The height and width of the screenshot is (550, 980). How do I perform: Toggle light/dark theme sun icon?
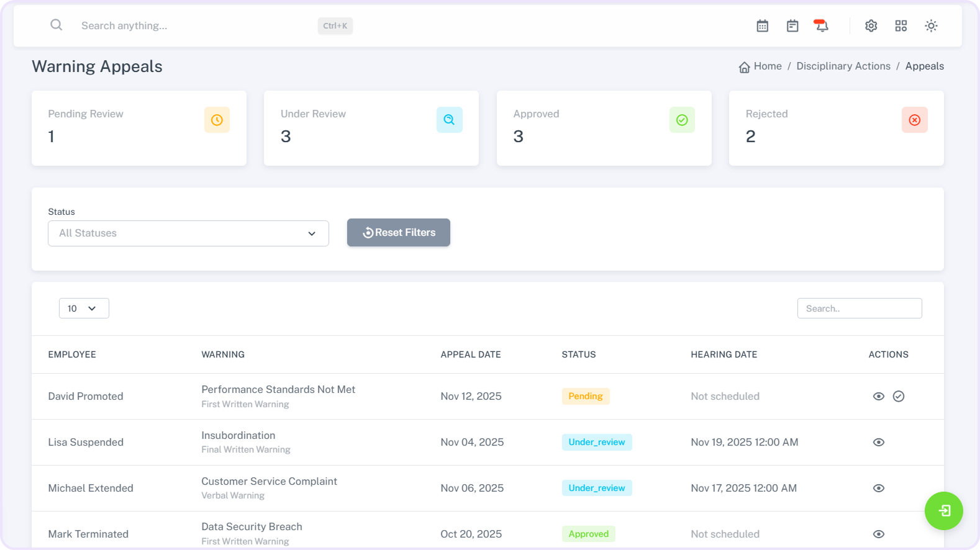[931, 25]
